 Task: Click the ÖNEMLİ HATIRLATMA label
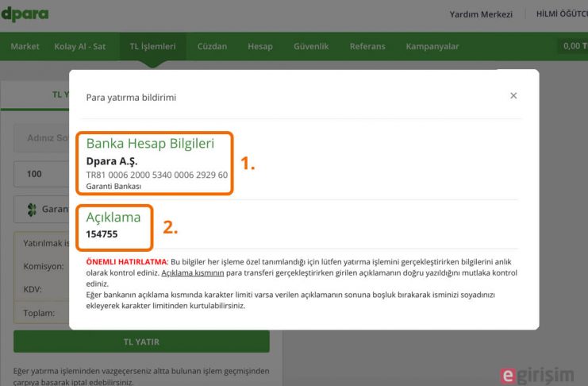point(127,262)
